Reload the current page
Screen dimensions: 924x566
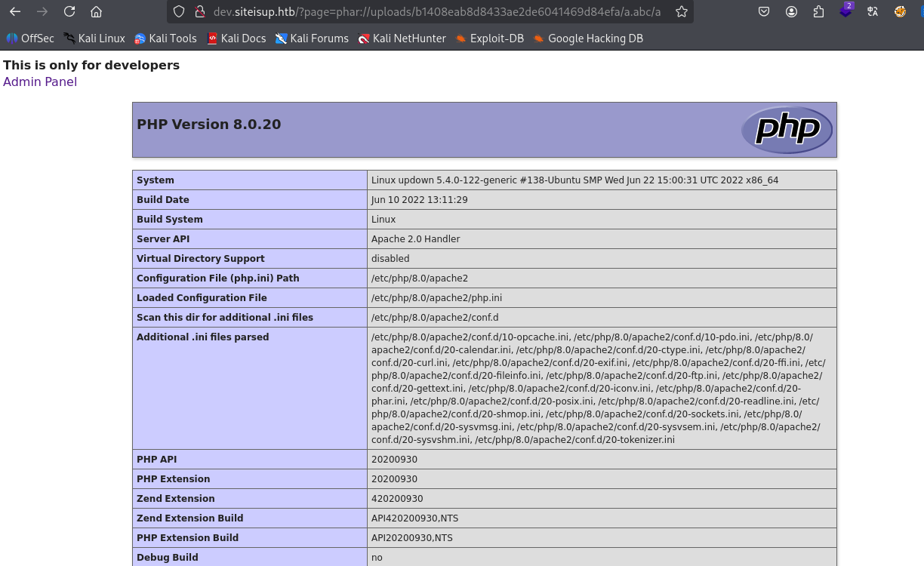point(69,11)
